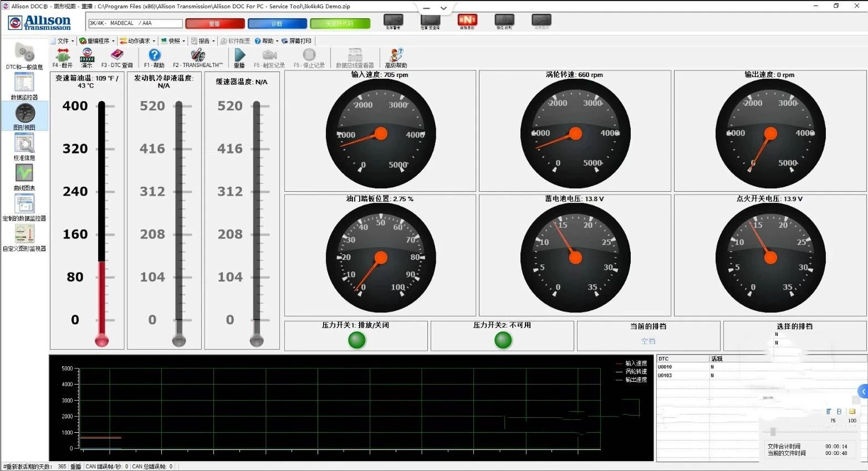868x471 pixels.
Task: Click 输出速度 gauge dial
Action: (x=770, y=134)
